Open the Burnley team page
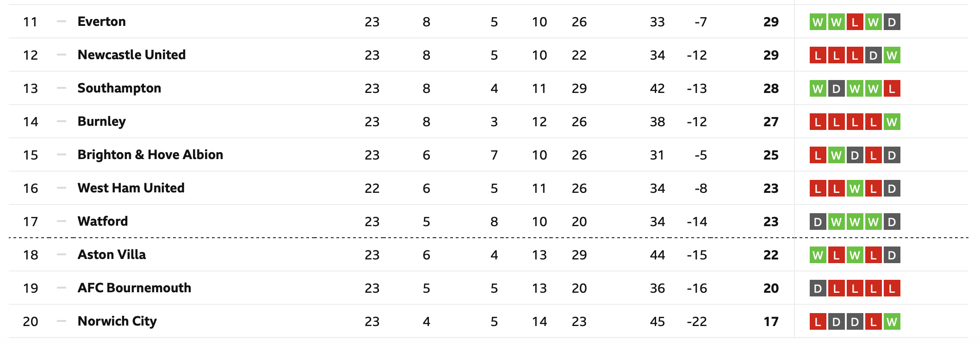The image size is (980, 345). pos(101,122)
